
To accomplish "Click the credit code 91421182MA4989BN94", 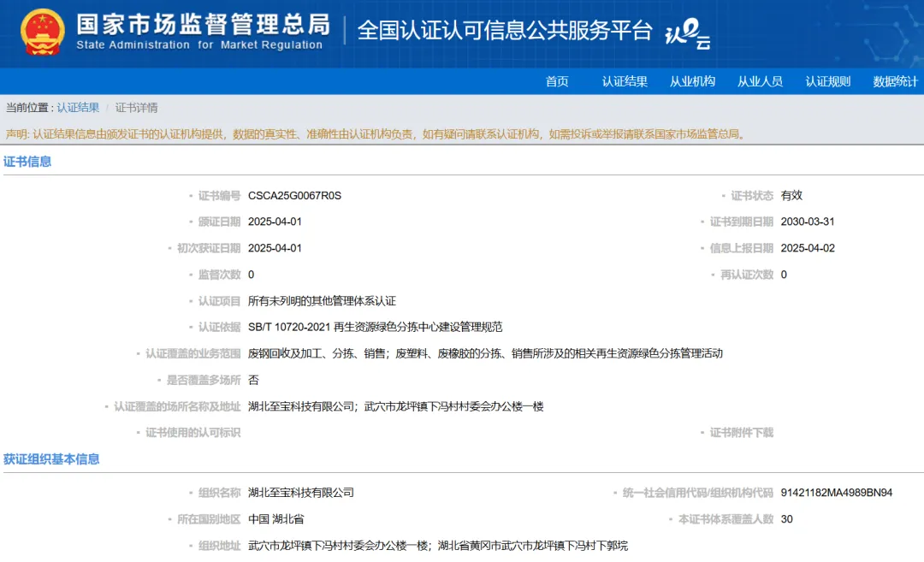I will (836, 493).
